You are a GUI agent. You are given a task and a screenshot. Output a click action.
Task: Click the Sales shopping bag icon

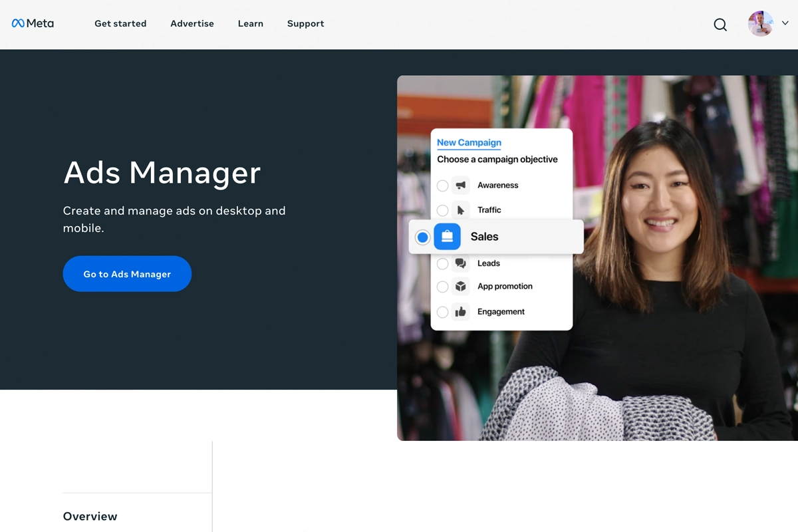pyautogui.click(x=447, y=237)
